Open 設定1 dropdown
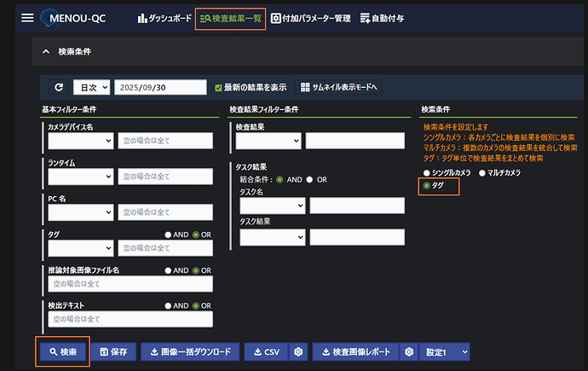The image size is (588, 371). [x=445, y=352]
